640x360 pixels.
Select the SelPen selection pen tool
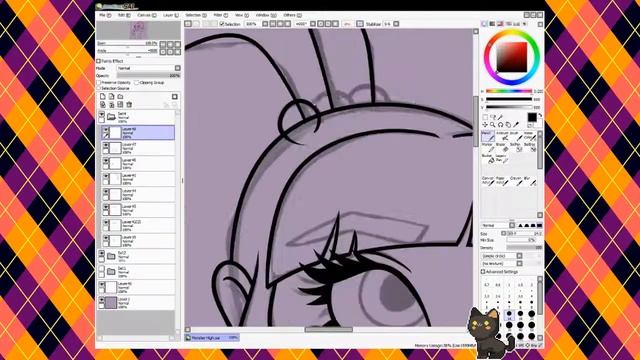(x=516, y=147)
